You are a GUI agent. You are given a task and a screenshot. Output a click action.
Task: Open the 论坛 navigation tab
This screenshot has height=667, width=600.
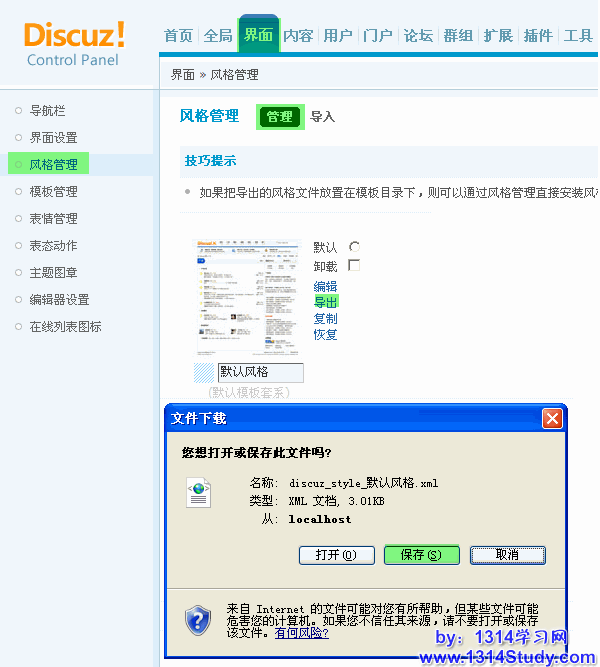418,36
